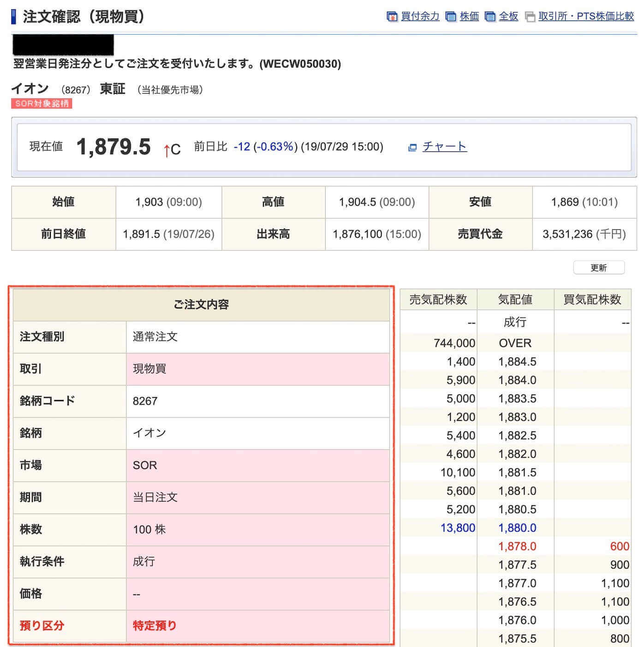Click the 買付余力 link icon
The height and width of the screenshot is (647, 644).
pyautogui.click(x=392, y=17)
